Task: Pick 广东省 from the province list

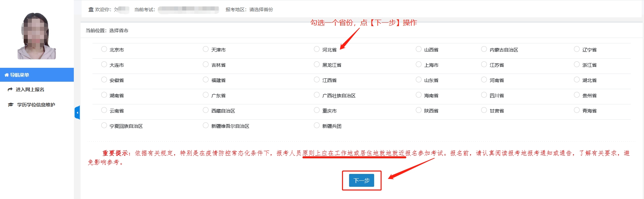Action: [206, 95]
